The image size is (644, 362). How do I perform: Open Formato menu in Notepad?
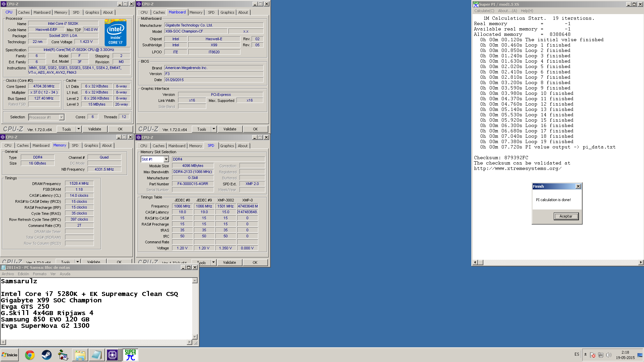coord(40,274)
